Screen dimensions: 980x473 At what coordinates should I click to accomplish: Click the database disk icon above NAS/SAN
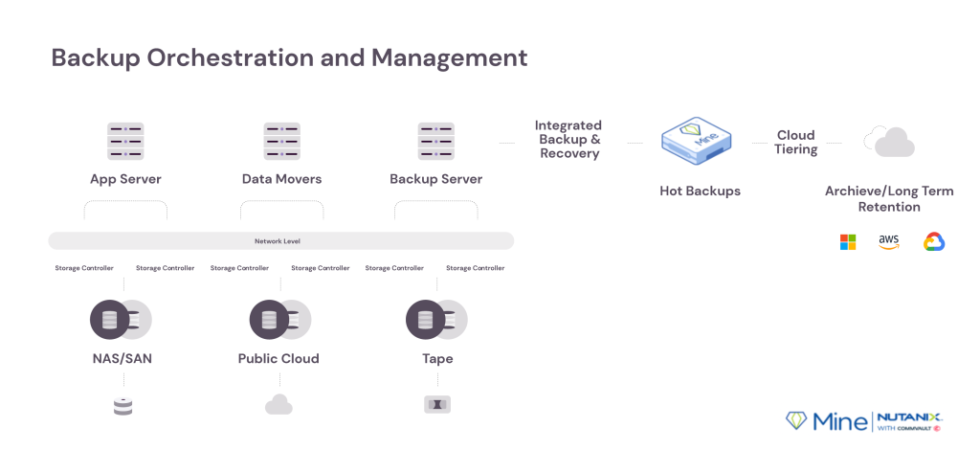click(121, 319)
